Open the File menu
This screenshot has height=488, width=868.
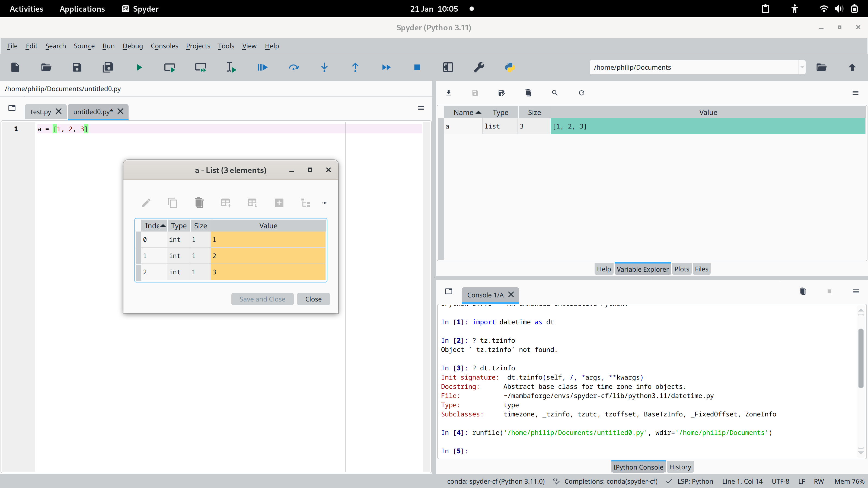point(12,46)
